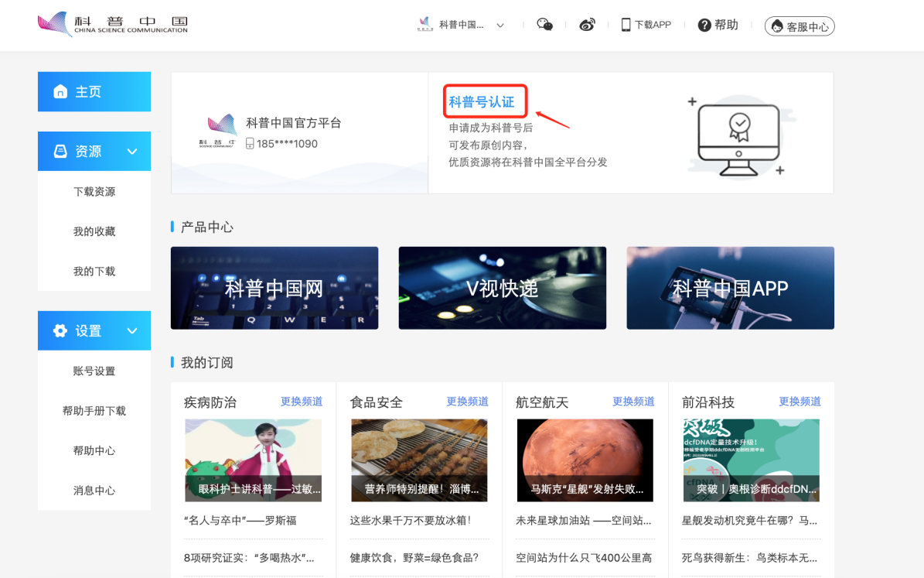
Task: Click the text 申请成为科普号后
Action: coord(491,128)
